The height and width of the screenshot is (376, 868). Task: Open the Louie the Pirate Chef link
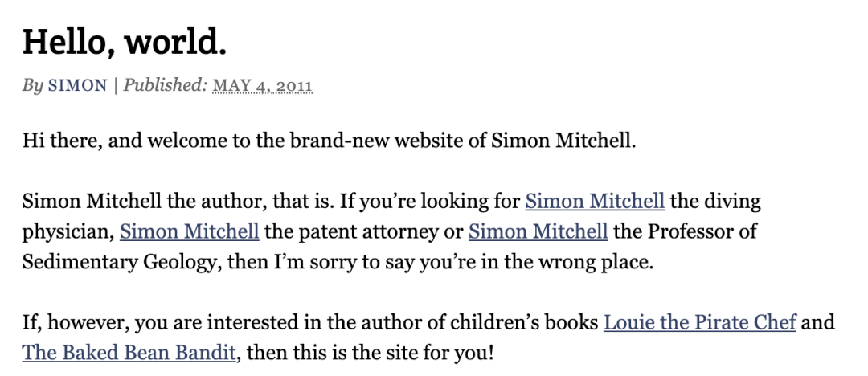click(700, 321)
